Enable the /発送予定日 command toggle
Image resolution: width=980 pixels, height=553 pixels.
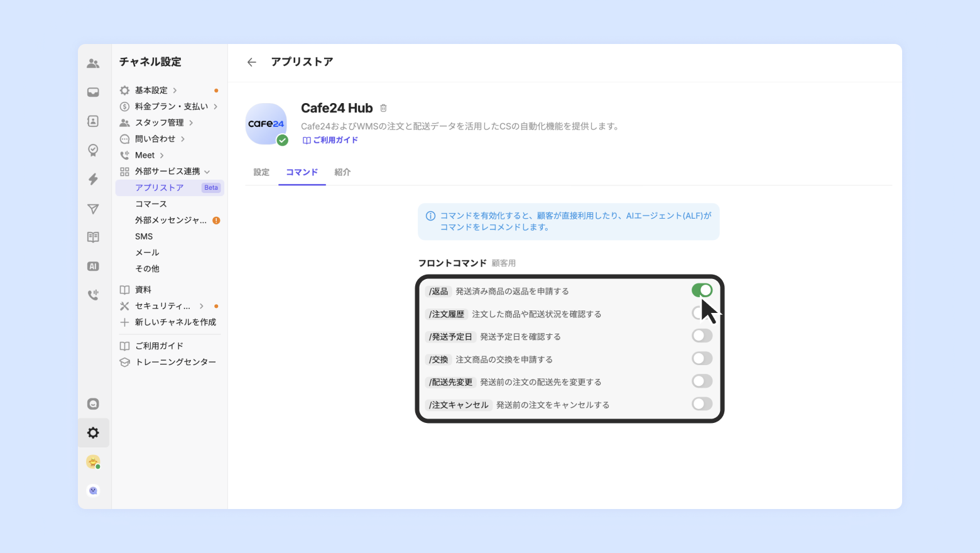tap(702, 336)
